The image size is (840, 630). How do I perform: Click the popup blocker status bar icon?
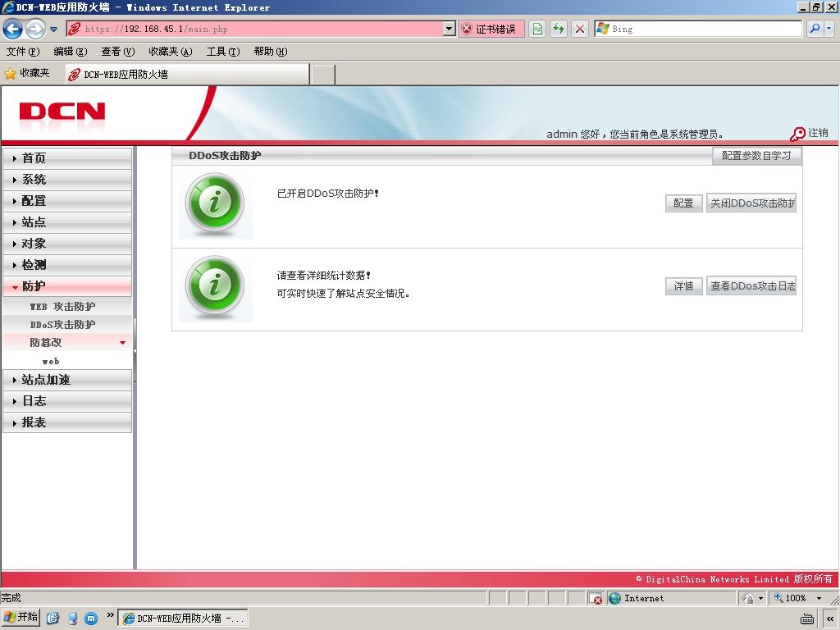coord(596,598)
